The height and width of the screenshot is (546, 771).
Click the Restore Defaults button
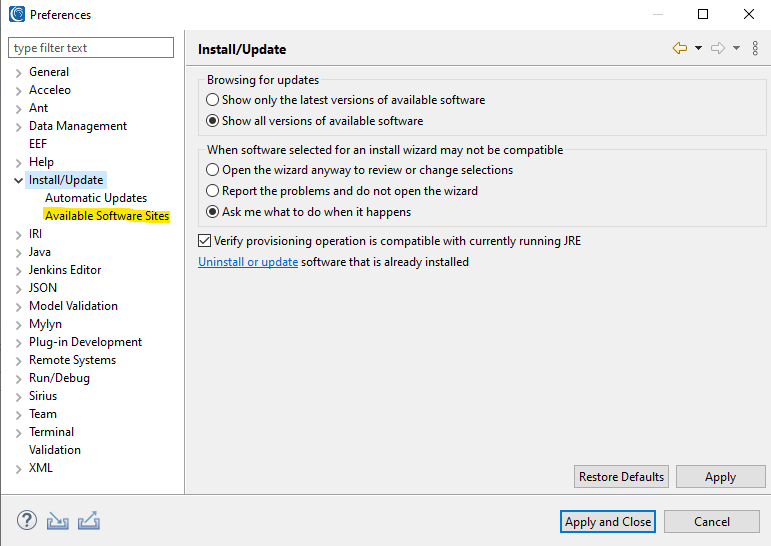(621, 477)
